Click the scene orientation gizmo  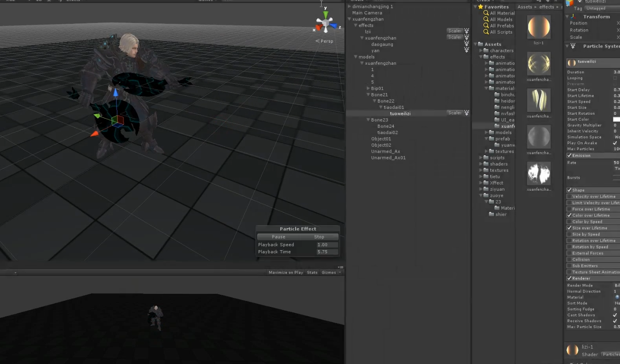pyautogui.click(x=325, y=22)
